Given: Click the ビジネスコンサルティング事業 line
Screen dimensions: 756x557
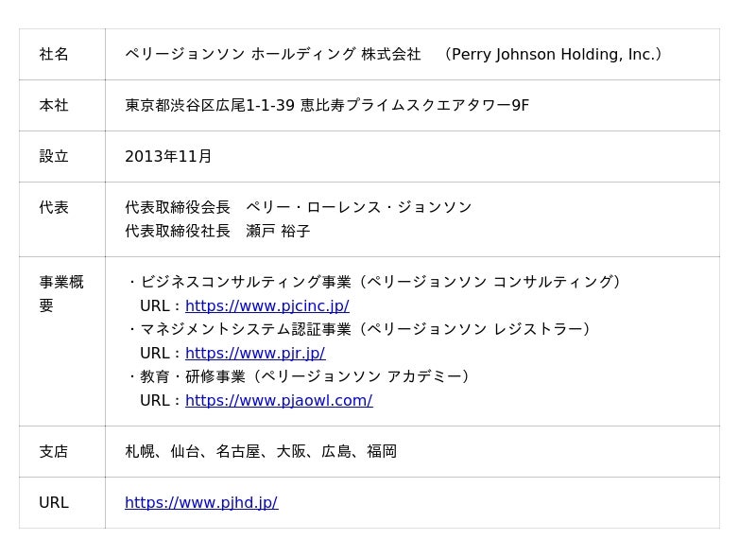Looking at the screenshot, I should [374, 282].
